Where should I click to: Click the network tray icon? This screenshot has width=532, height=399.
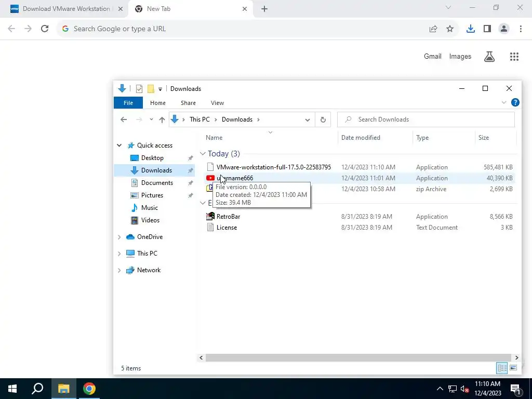tap(453, 389)
